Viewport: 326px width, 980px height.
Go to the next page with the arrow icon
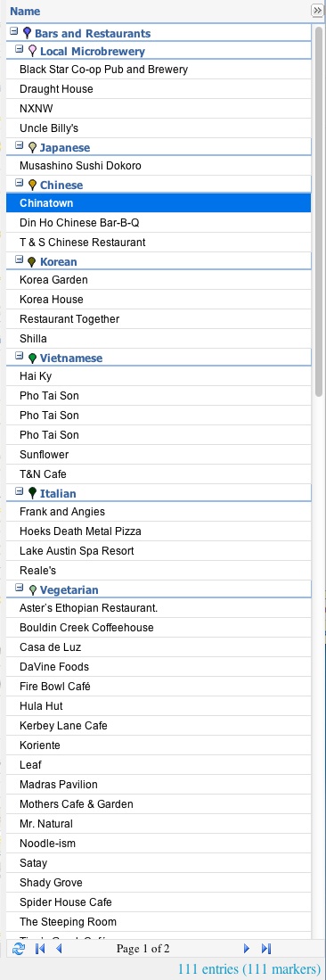(247, 949)
